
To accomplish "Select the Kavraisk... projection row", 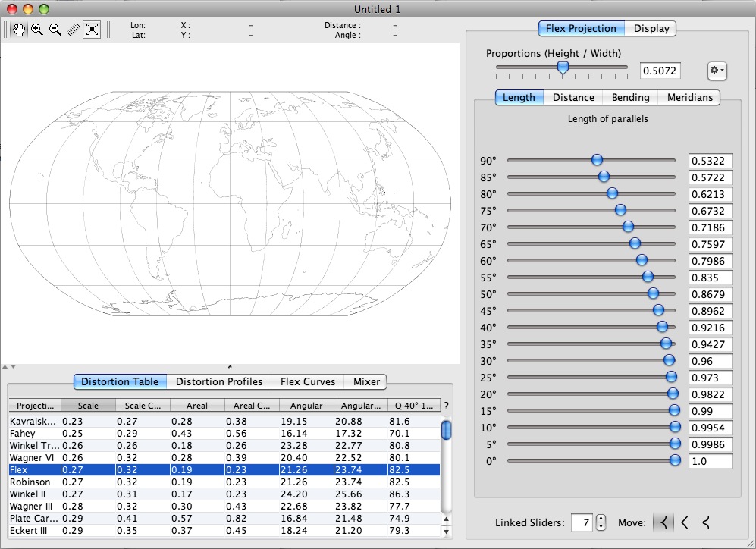I will (224, 422).
